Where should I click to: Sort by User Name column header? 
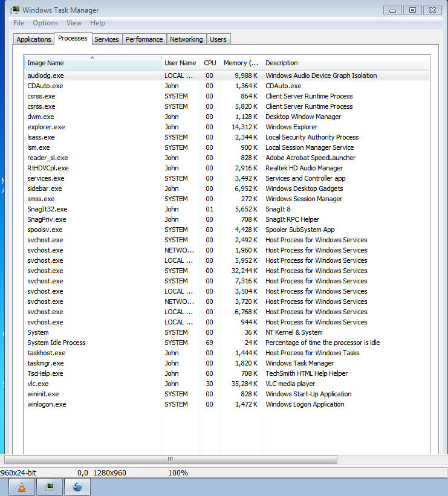tap(180, 63)
